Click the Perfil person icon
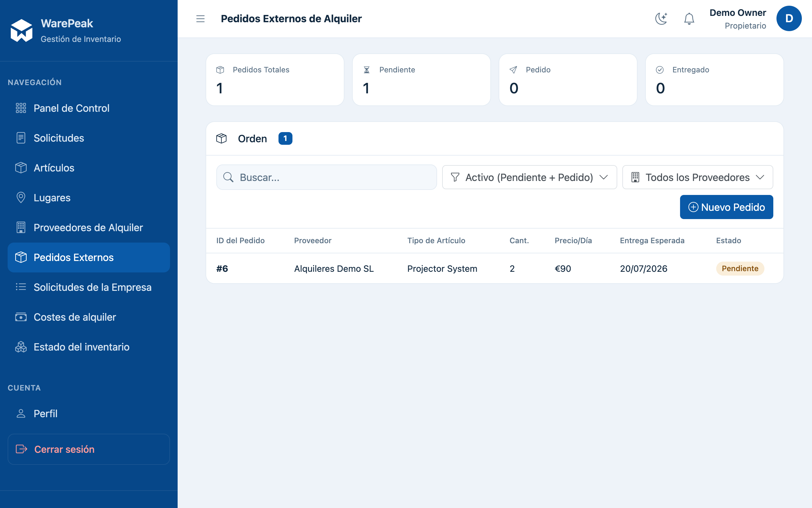The height and width of the screenshot is (508, 812). [21, 414]
